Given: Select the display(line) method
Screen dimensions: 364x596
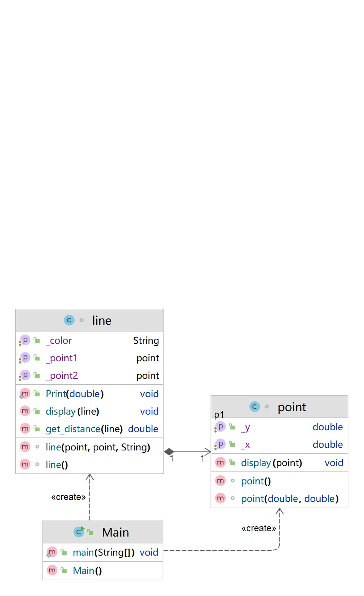Looking at the screenshot, I should [72, 412].
